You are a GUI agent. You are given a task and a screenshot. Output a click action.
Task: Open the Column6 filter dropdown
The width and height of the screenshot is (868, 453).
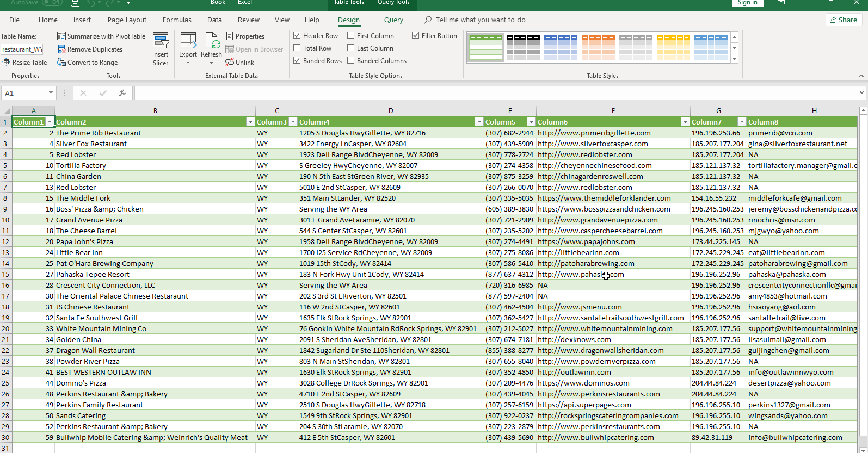[685, 122]
